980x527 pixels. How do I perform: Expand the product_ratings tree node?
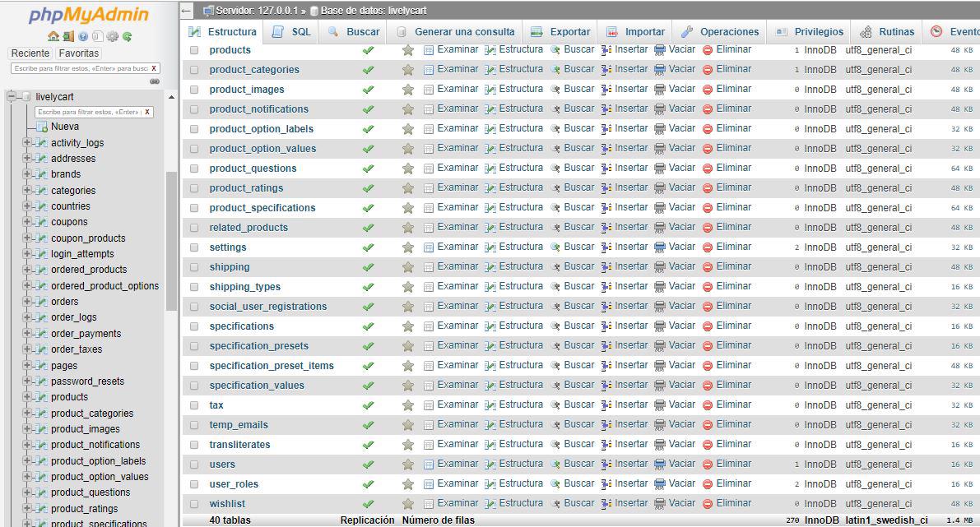[26, 508]
